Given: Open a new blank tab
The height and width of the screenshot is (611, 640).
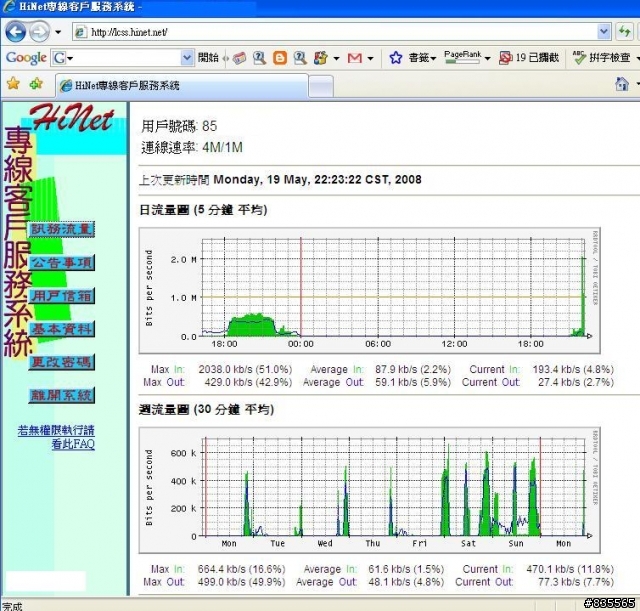Looking at the screenshot, I should [321, 87].
